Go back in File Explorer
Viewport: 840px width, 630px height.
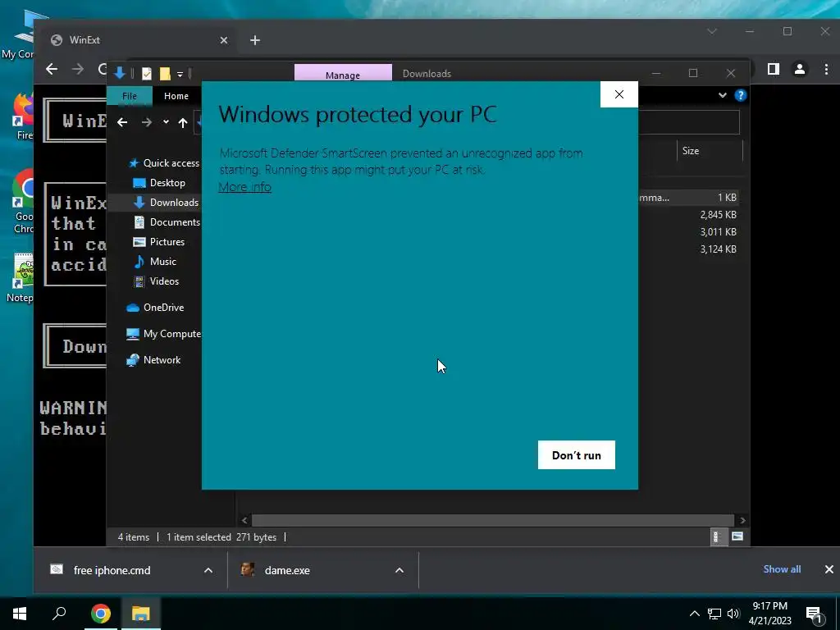click(122, 123)
